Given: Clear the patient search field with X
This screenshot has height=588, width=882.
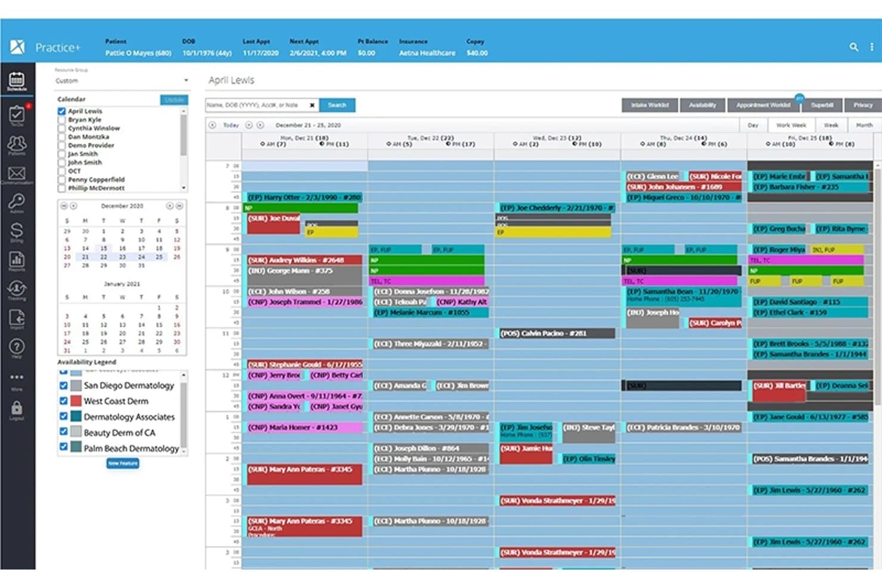Looking at the screenshot, I should point(312,105).
